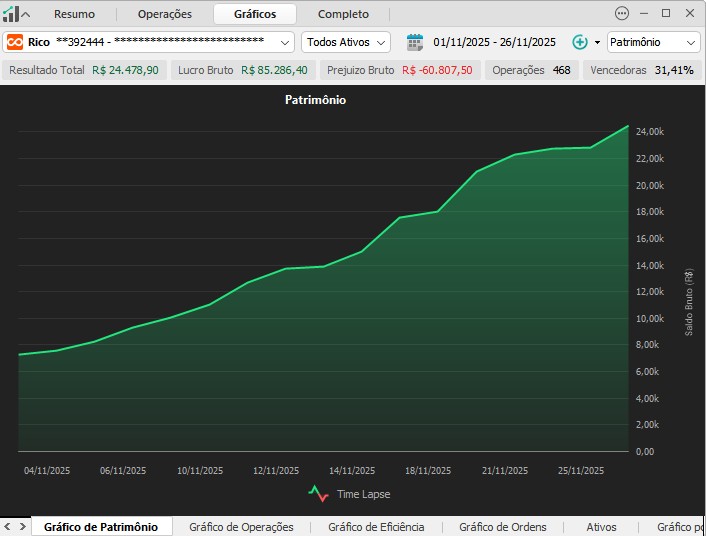Click the Rico broker logo icon
Viewport: 706px width, 536px height.
16,42
